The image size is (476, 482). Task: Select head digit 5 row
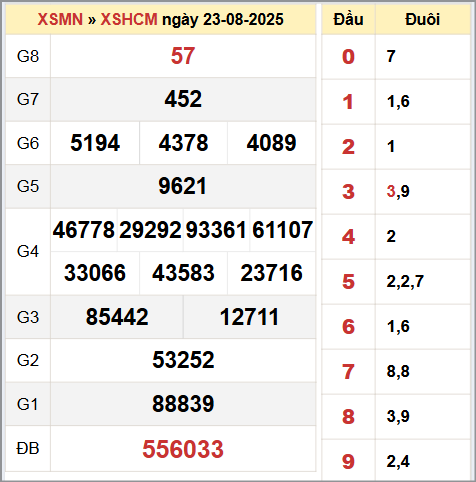(x=396, y=282)
